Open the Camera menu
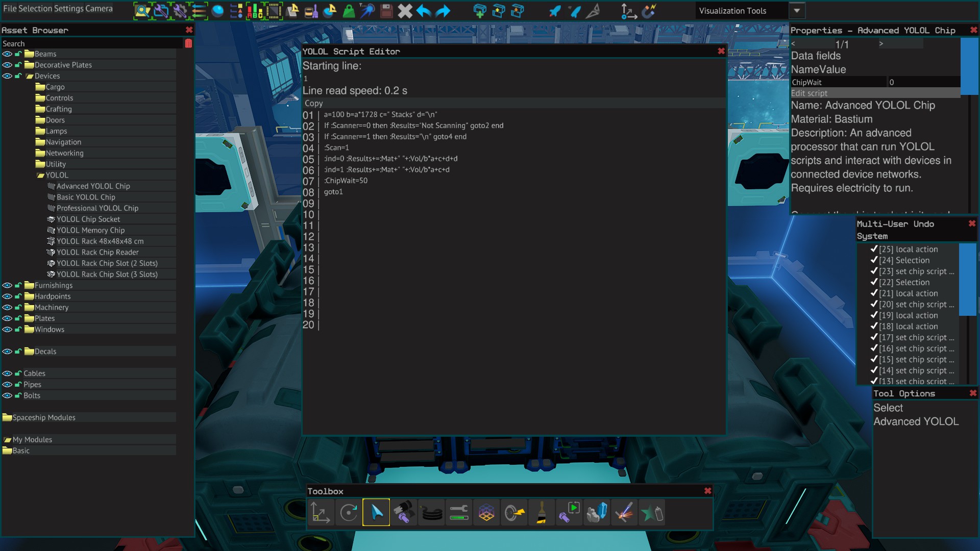The width and height of the screenshot is (980, 551). [x=100, y=9]
